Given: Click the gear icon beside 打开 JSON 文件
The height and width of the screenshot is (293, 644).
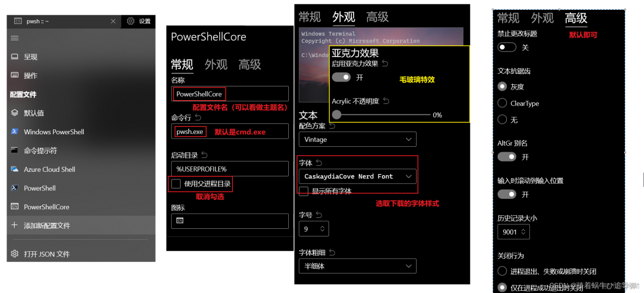Looking at the screenshot, I should [15, 254].
